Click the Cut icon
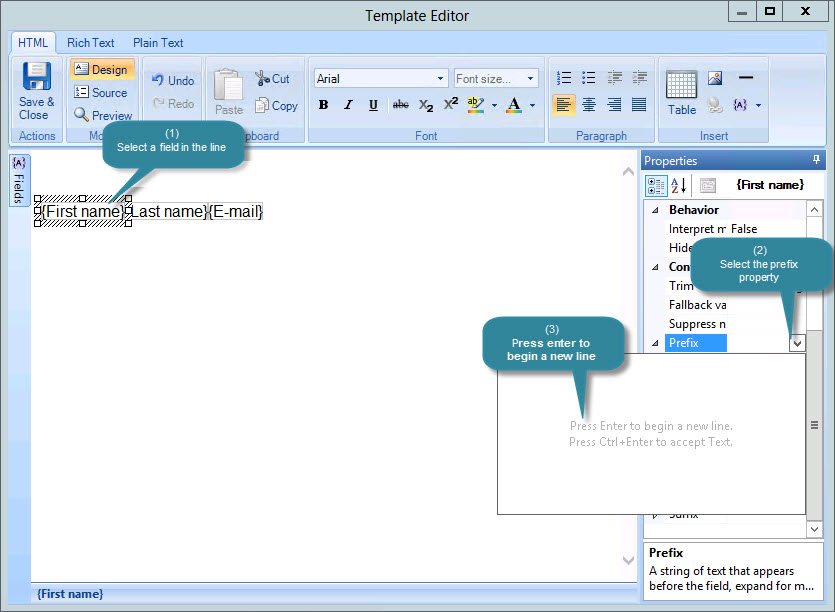835x612 pixels. tap(274, 78)
